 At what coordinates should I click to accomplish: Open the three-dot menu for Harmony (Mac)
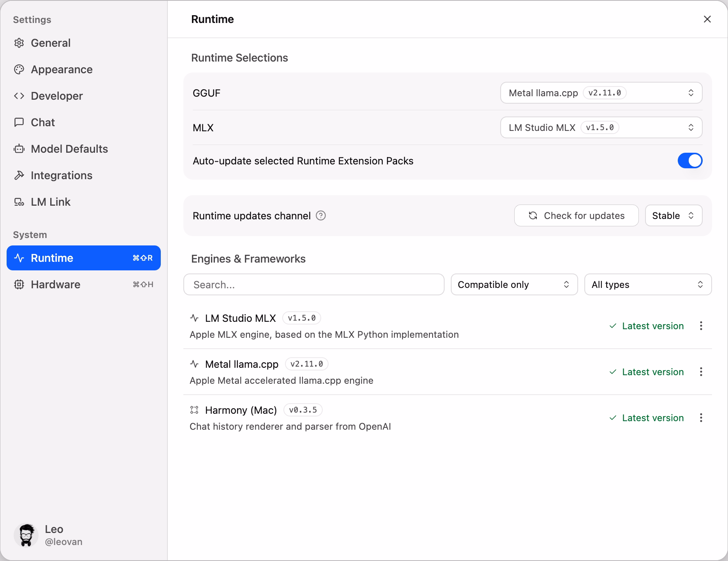[x=701, y=418]
